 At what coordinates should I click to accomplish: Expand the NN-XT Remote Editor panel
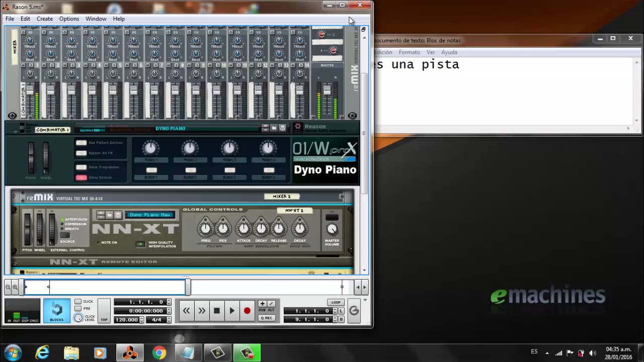[x=15, y=261]
